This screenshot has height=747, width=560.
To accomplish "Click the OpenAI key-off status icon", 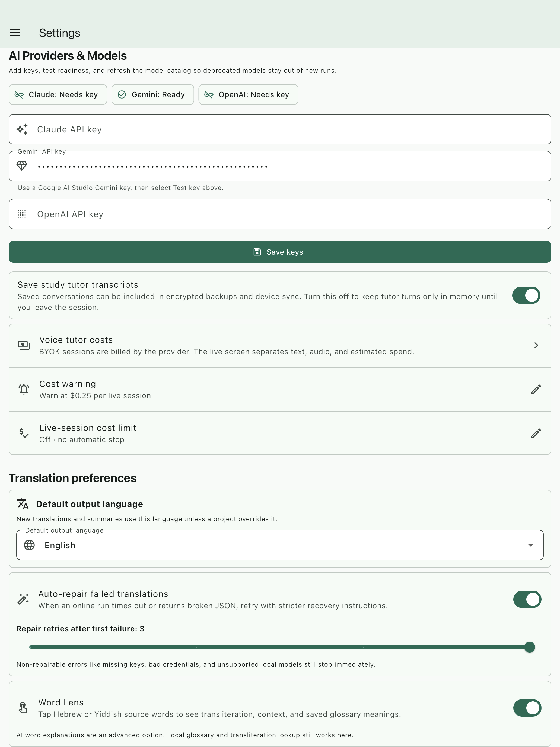I will (209, 94).
